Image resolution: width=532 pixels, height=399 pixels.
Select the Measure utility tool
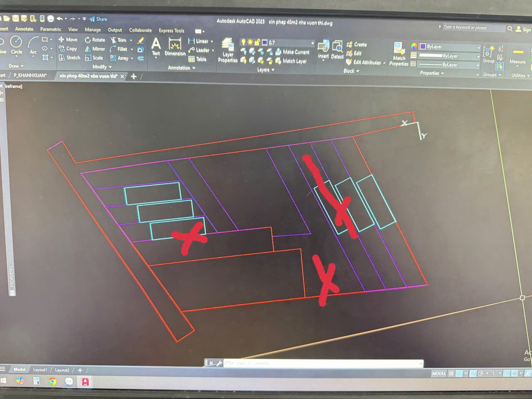click(x=517, y=56)
